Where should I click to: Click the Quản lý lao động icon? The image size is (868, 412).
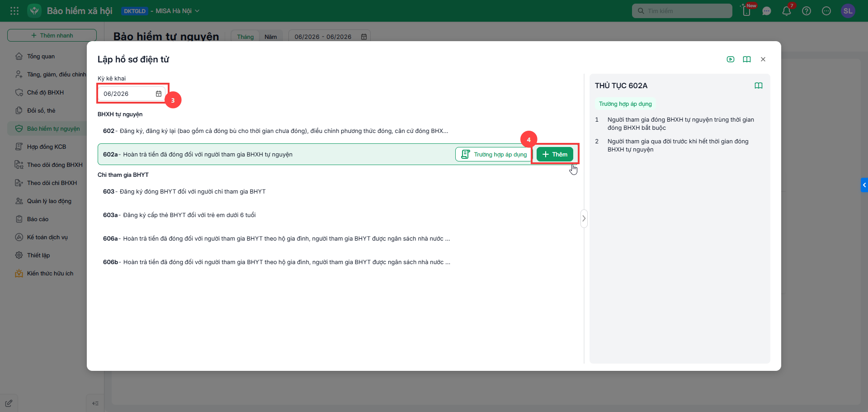tap(19, 201)
